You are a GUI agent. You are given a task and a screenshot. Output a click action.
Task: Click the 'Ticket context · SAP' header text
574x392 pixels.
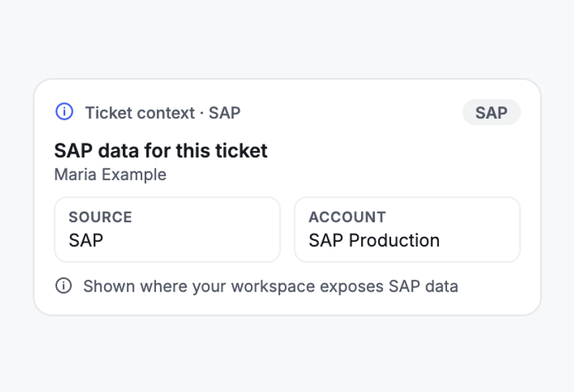[x=163, y=113]
